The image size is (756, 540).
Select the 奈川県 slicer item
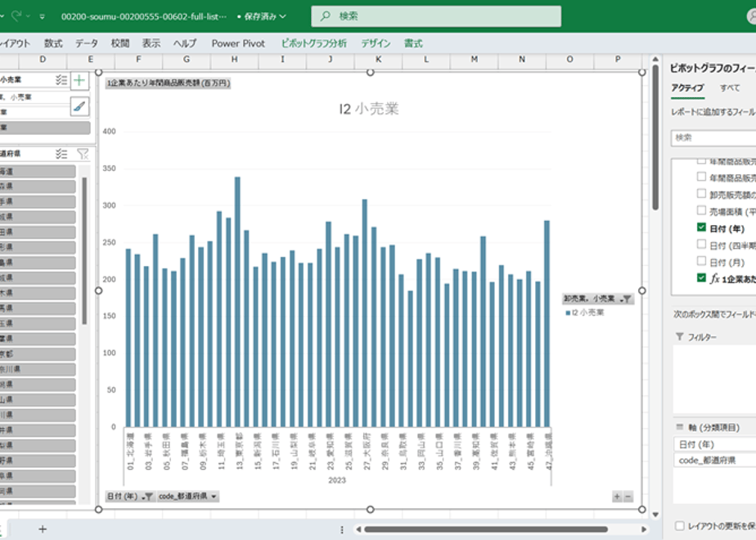[x=38, y=369]
